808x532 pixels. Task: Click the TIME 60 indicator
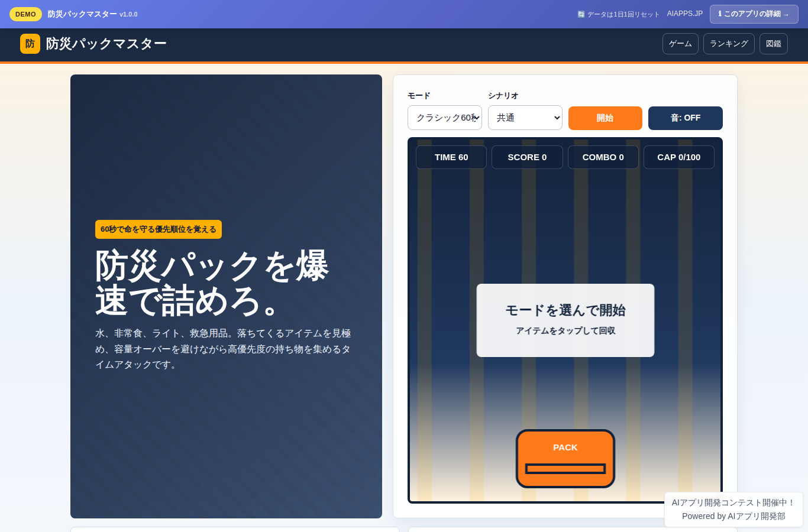click(x=451, y=157)
